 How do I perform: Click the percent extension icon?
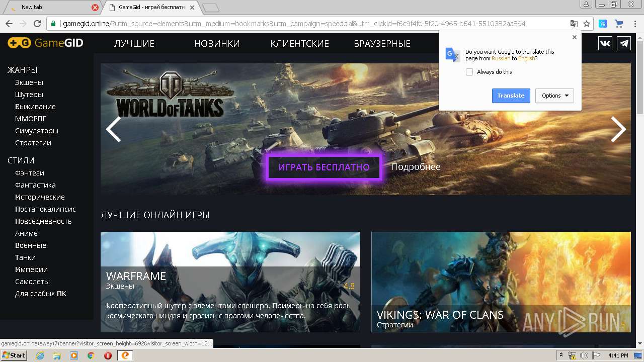click(x=602, y=24)
